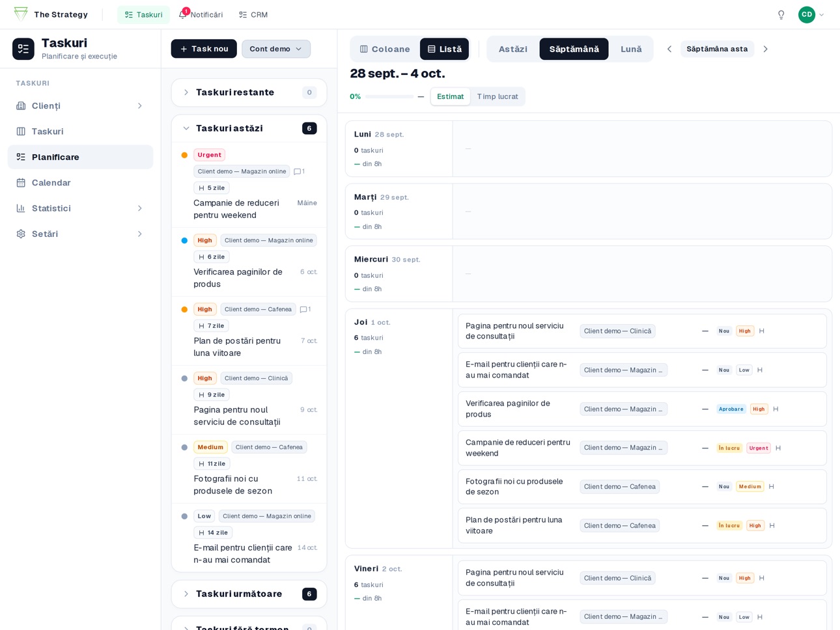Open Vineri row Pagina pentru noul serviciu
Viewport: 840px width, 630px height.
pyautogui.click(x=642, y=578)
